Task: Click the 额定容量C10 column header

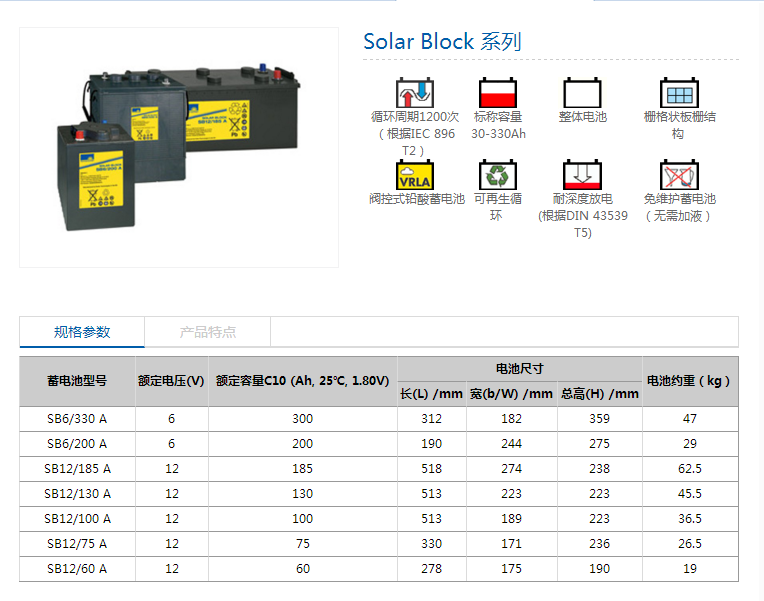Action: pyautogui.click(x=303, y=381)
